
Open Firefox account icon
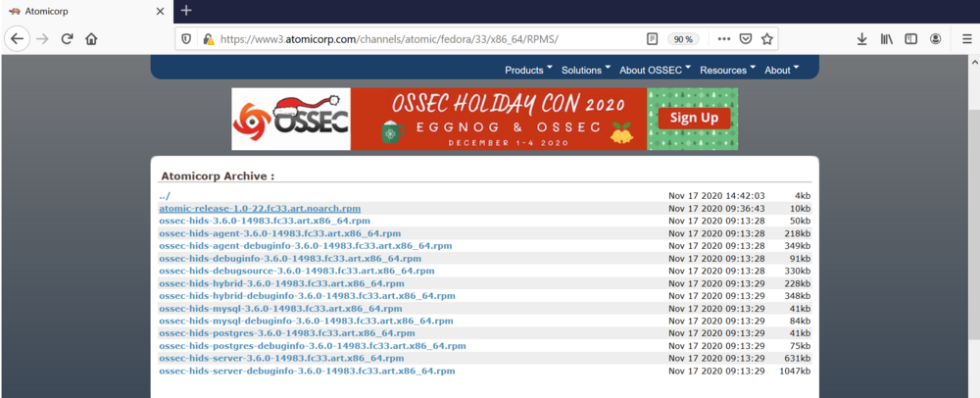pyautogui.click(x=936, y=39)
